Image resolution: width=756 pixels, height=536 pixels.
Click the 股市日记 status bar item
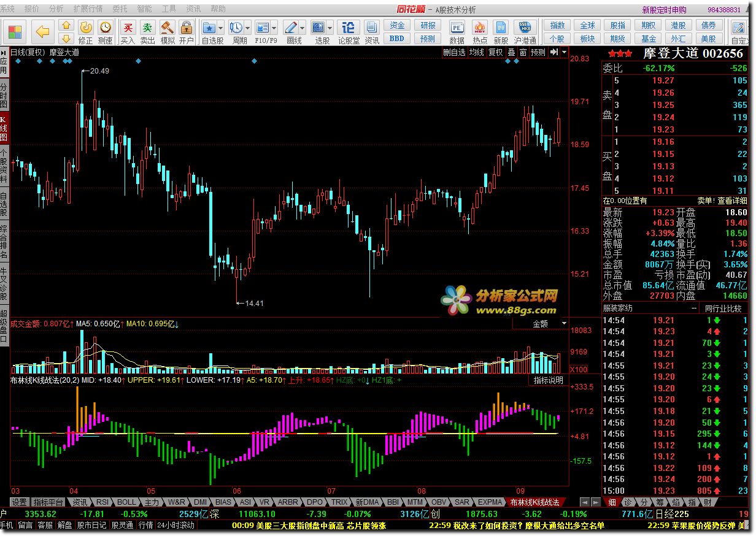click(91, 525)
